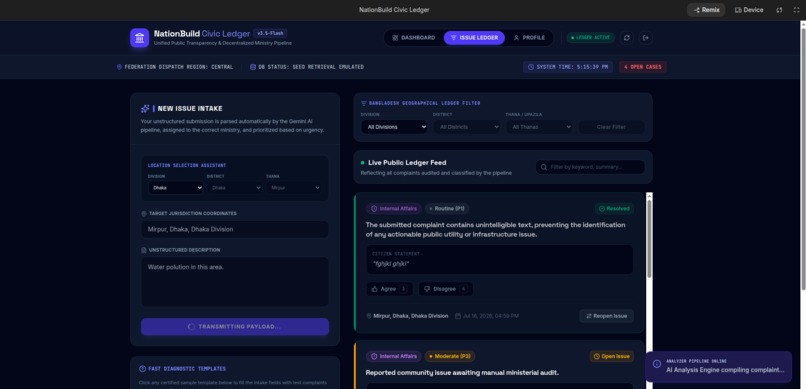The image size is (806, 389).
Task: Click the Transmitting Payload button
Action: point(235,327)
